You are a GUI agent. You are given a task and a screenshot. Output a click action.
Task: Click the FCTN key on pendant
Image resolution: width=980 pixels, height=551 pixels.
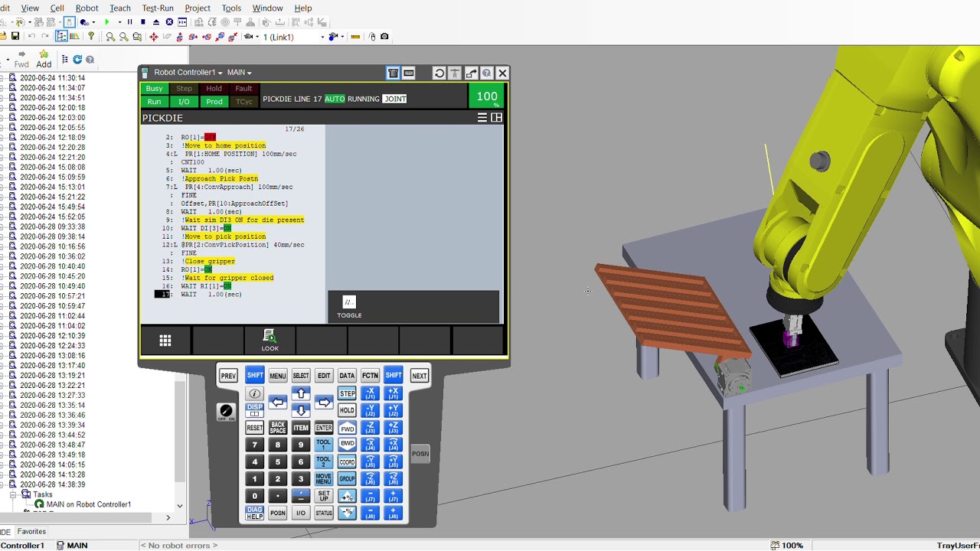[370, 376]
